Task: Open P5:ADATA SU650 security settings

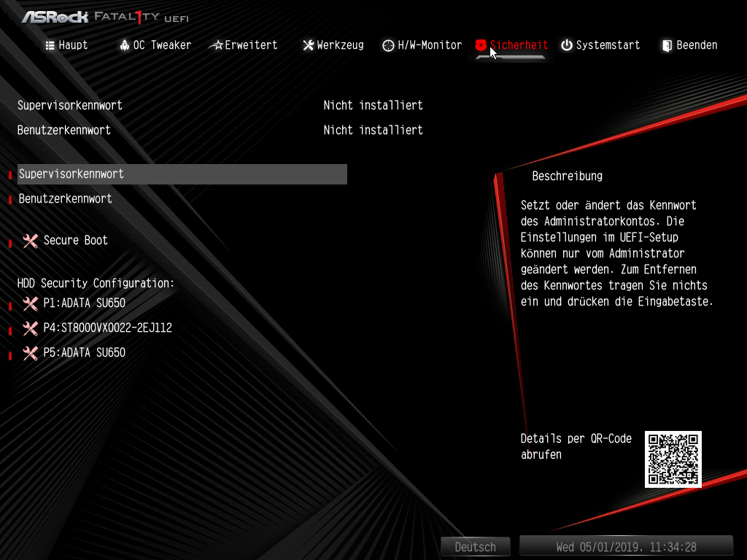Action: point(85,353)
